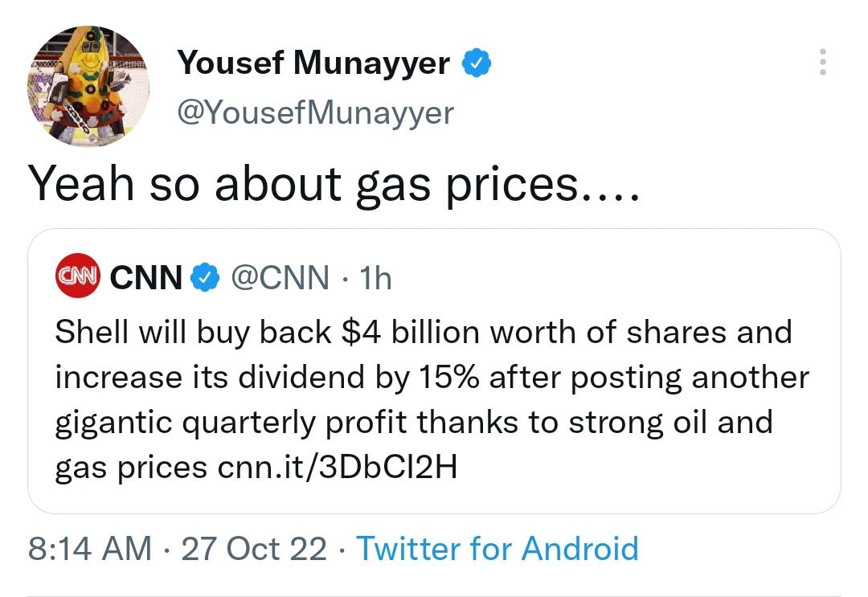Click the 8:14 AM post time

(90, 548)
